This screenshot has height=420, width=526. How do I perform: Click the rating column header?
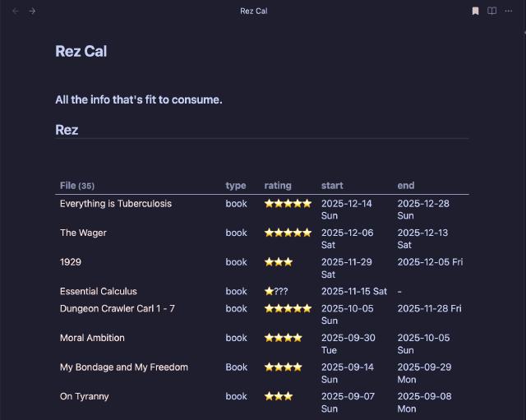(x=278, y=186)
